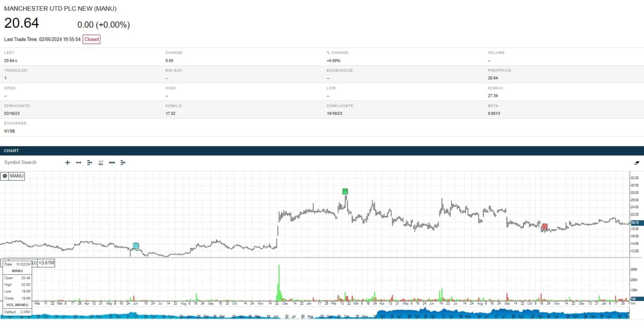This screenshot has height=322, width=644.
Task: Click the green H high marker
Action: (x=345, y=192)
